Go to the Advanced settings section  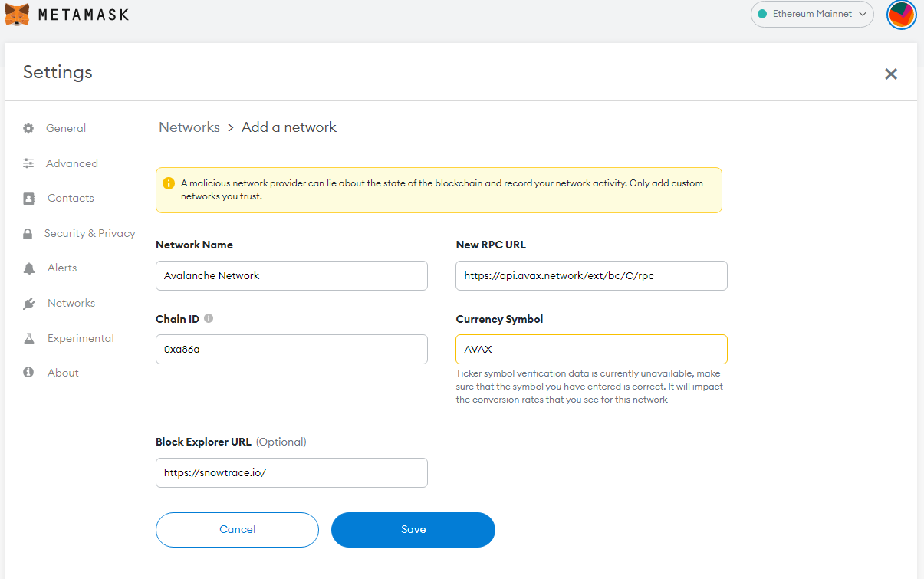72,163
